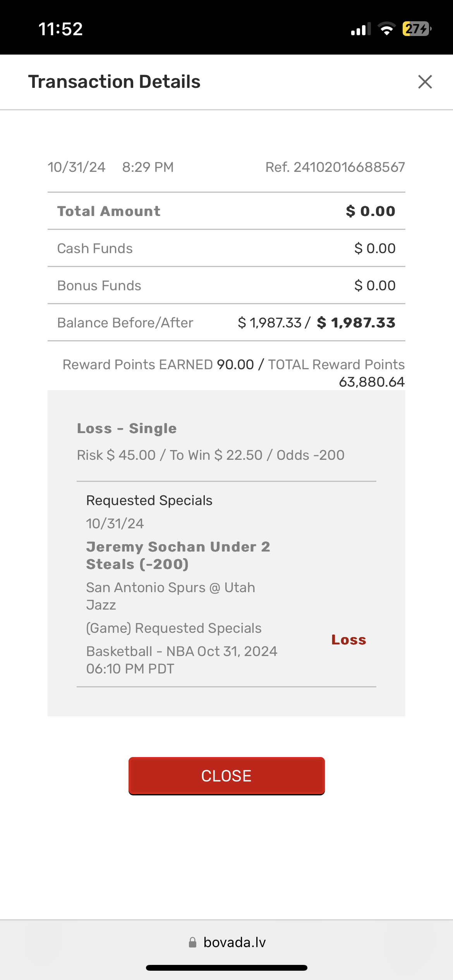Tap the Balance Before/After label
453x980 pixels.
click(125, 323)
